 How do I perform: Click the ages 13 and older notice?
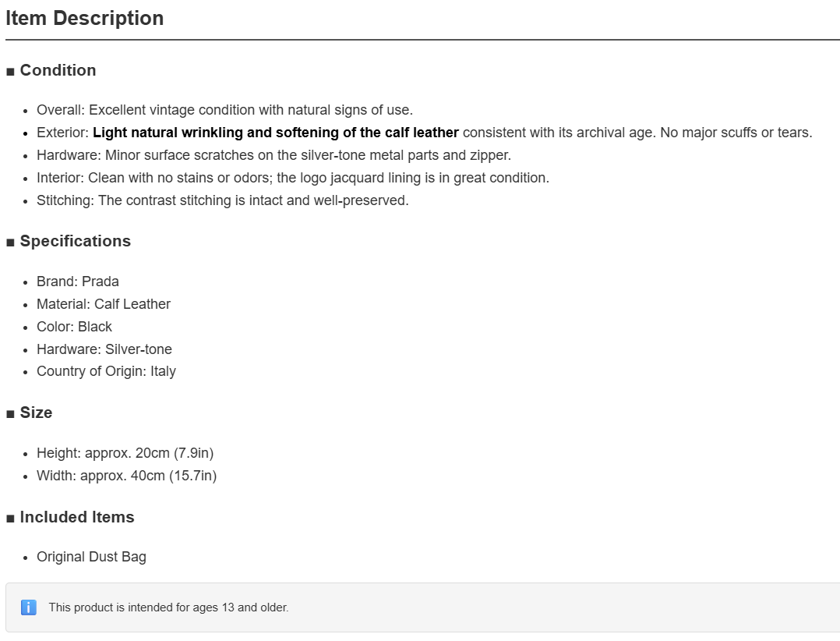tap(169, 607)
